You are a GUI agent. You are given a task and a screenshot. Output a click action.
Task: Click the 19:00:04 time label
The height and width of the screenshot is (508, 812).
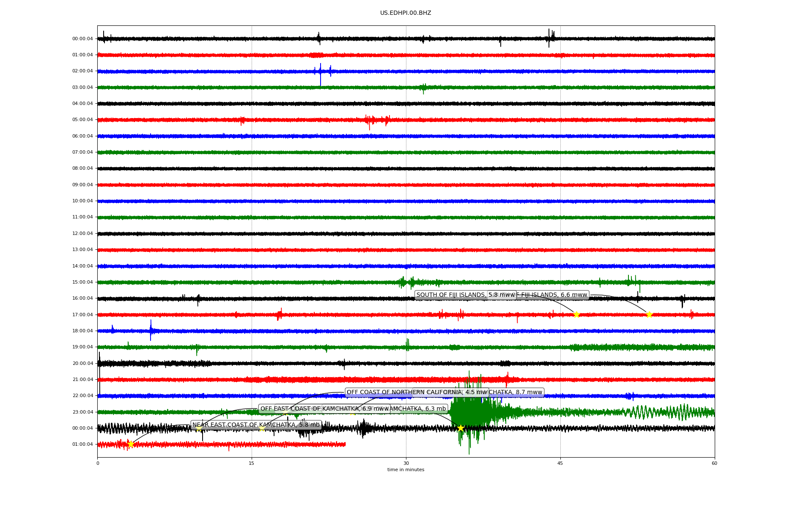[x=82, y=347]
